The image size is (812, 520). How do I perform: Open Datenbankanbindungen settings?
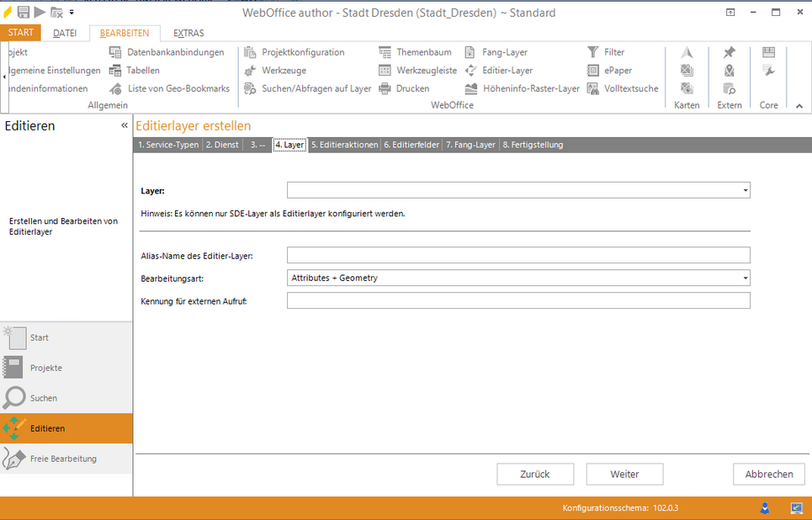(175, 52)
